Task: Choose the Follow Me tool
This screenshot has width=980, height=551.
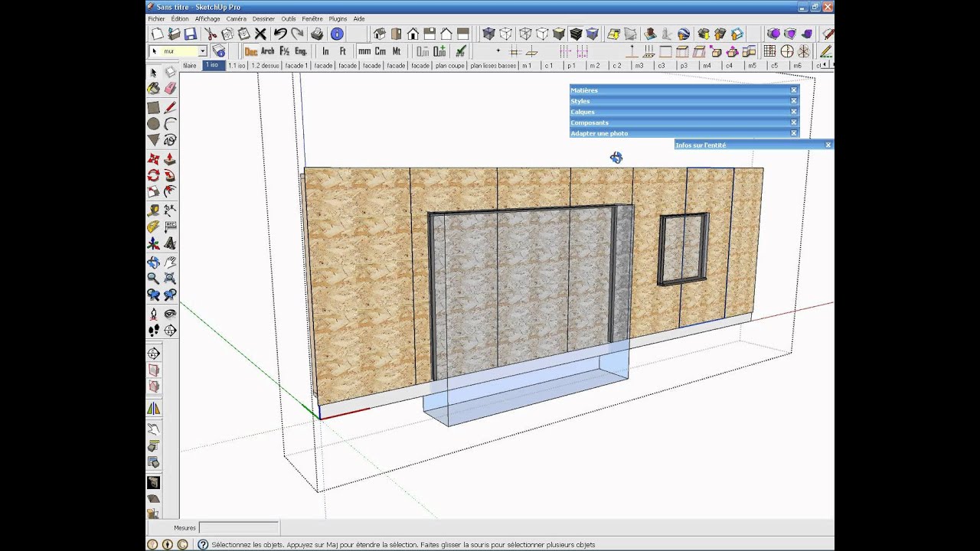Action: point(170,175)
